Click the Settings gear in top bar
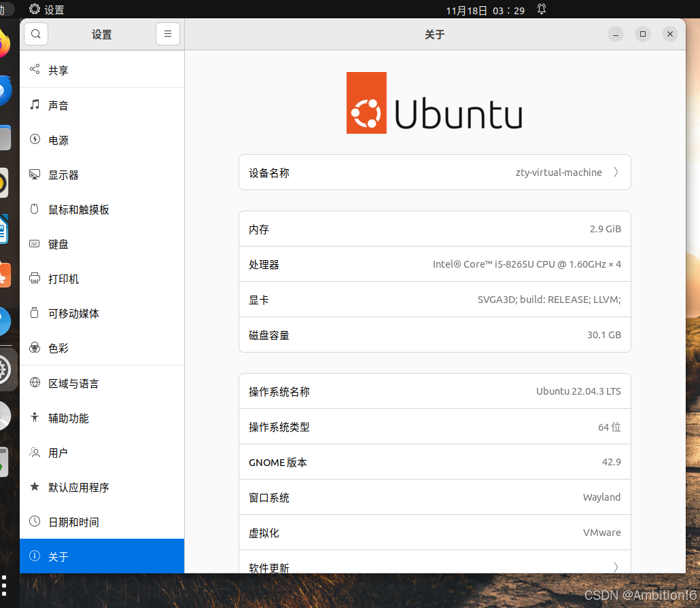The width and height of the screenshot is (700, 608). (35, 9)
